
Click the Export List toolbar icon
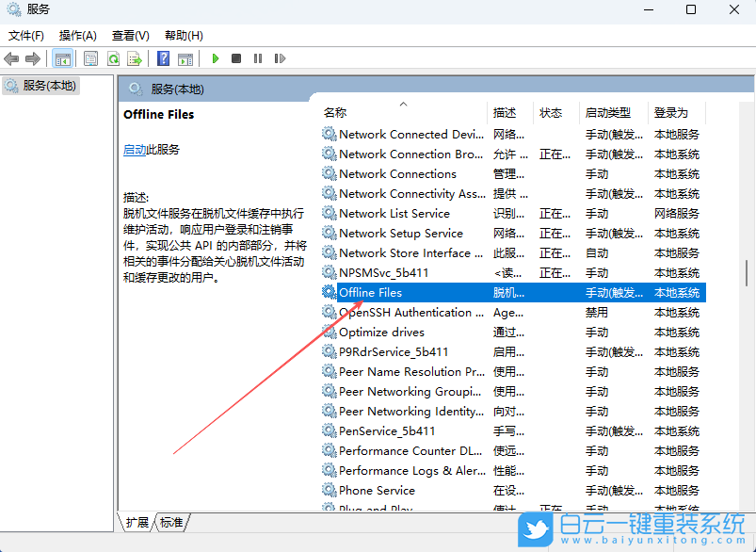[135, 58]
